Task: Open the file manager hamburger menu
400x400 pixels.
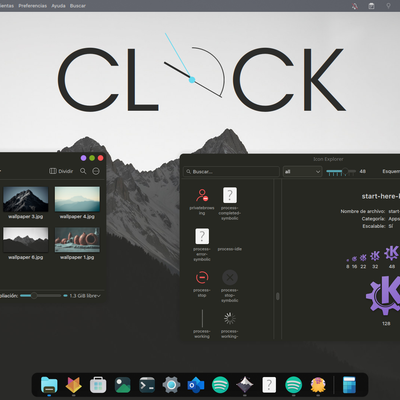Action: [96, 171]
